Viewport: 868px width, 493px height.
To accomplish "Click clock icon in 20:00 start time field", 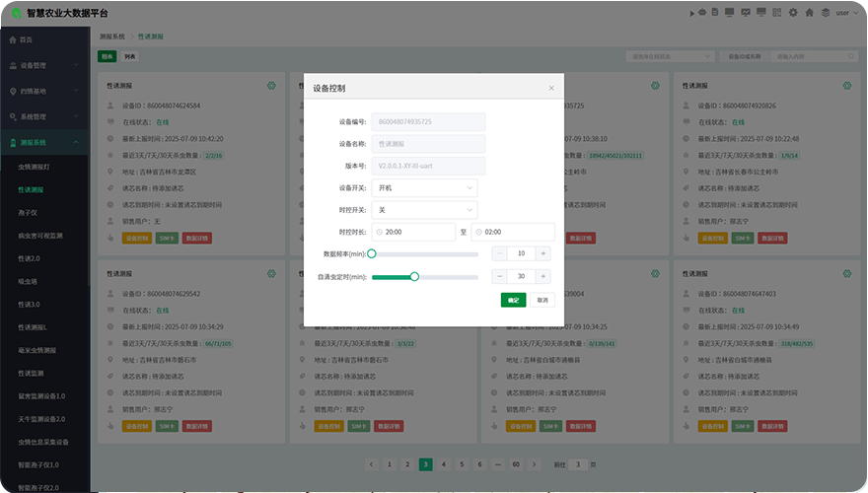I will click(379, 232).
